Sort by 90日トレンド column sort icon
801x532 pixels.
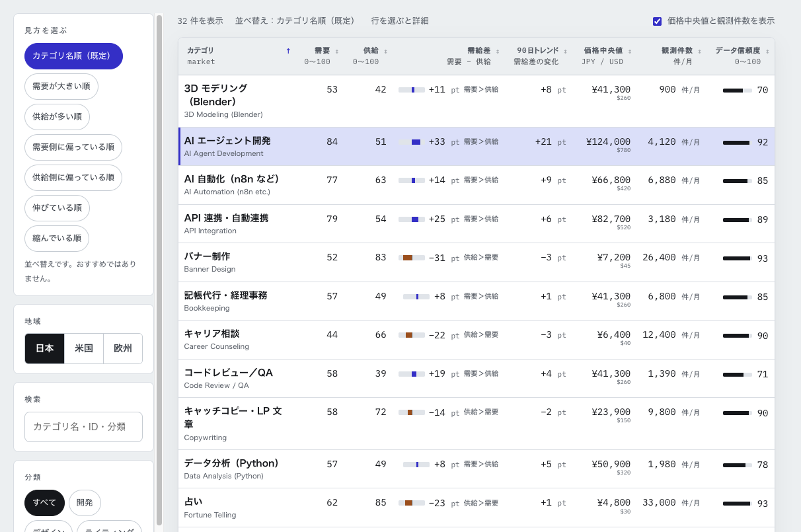point(565,51)
